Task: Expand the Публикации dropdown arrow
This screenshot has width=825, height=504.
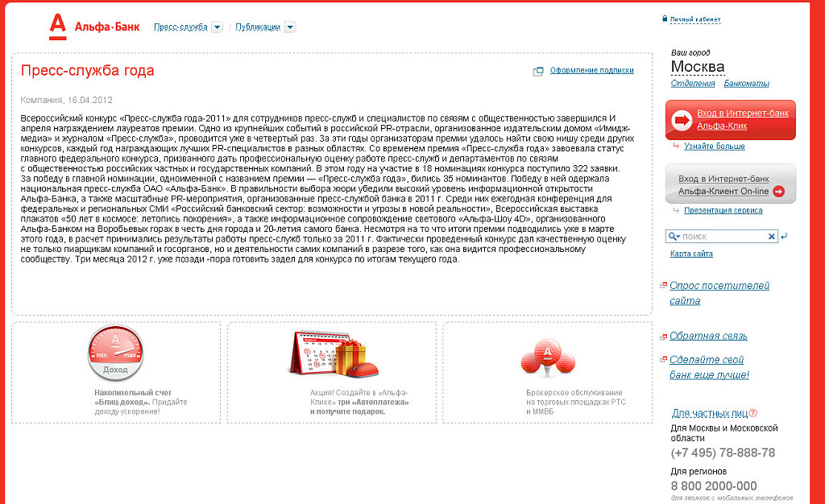Action: [x=290, y=27]
